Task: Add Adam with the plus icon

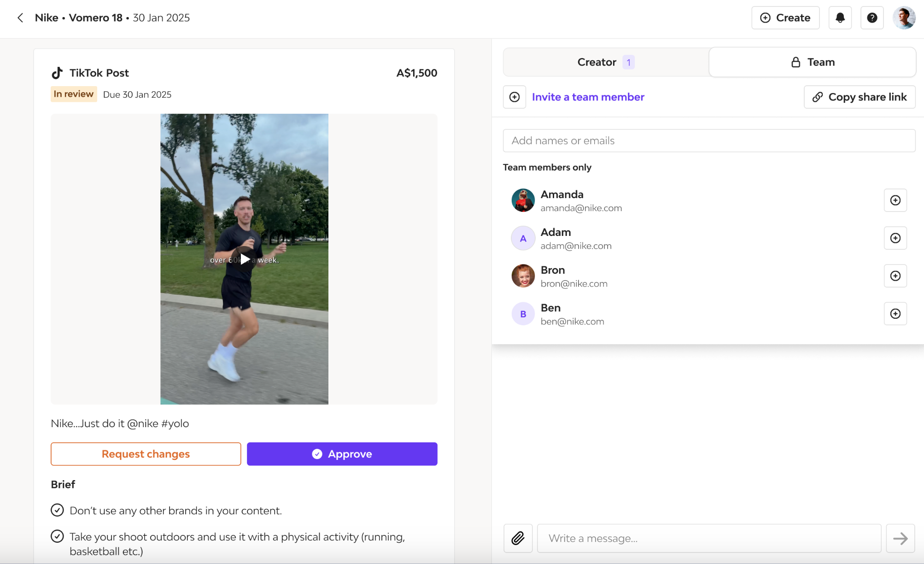Action: click(895, 238)
